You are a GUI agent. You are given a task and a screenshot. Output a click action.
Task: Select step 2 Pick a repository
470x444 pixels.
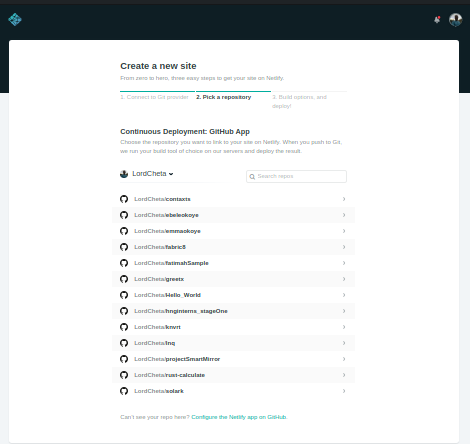224,97
